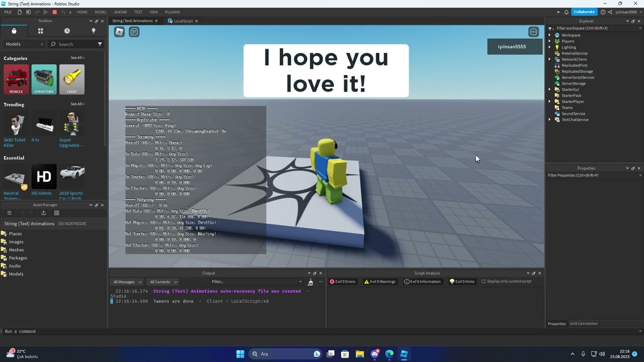Click the share icon beside the username
This screenshot has width=644, height=362.
tap(610, 12)
